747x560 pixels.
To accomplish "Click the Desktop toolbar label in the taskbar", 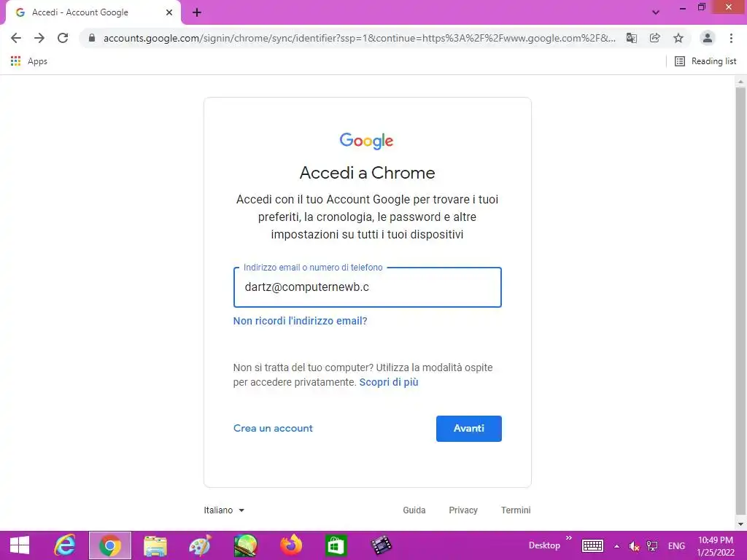I will 544,545.
